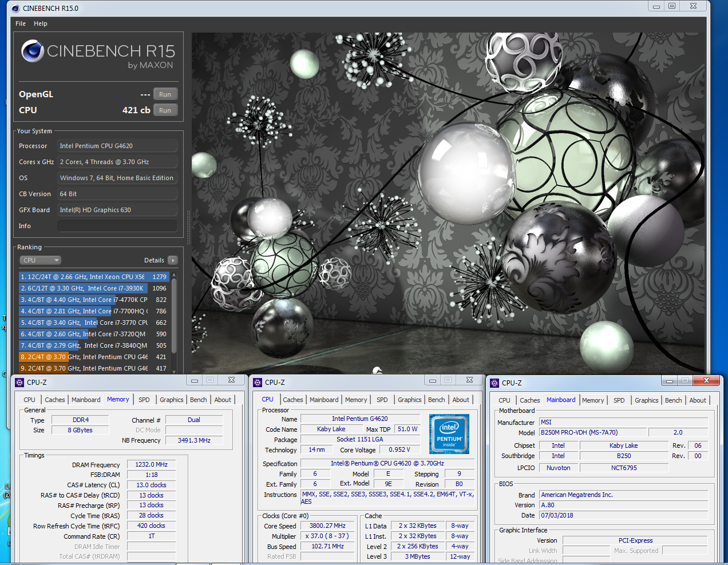Select ranking entry 4 Core i7-7700HQ

(x=93, y=311)
